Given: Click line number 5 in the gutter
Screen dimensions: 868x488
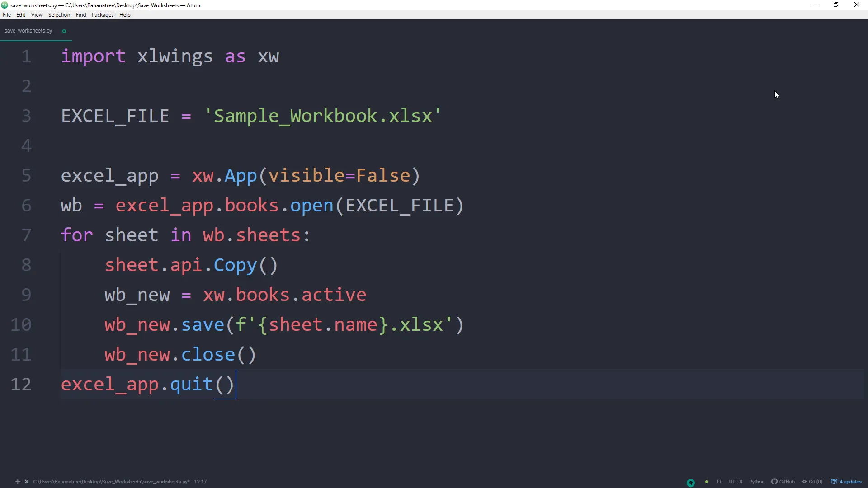Looking at the screenshot, I should (x=26, y=175).
